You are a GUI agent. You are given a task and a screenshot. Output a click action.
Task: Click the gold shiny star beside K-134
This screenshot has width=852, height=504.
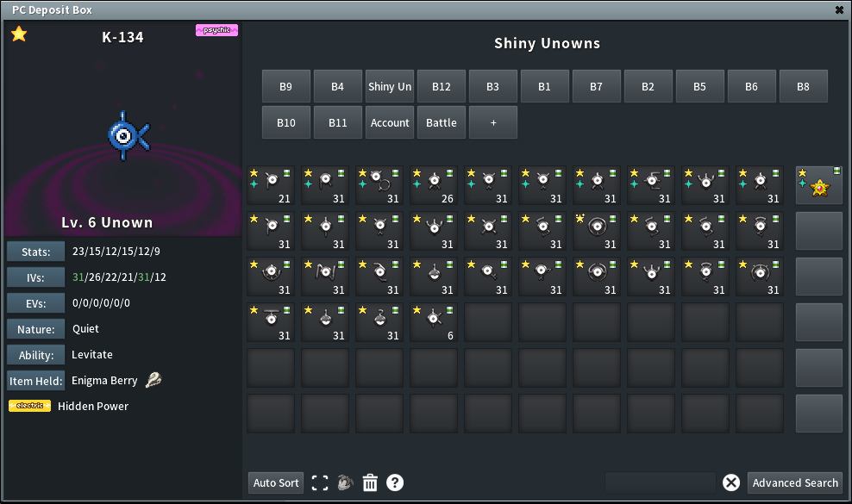[x=19, y=34]
